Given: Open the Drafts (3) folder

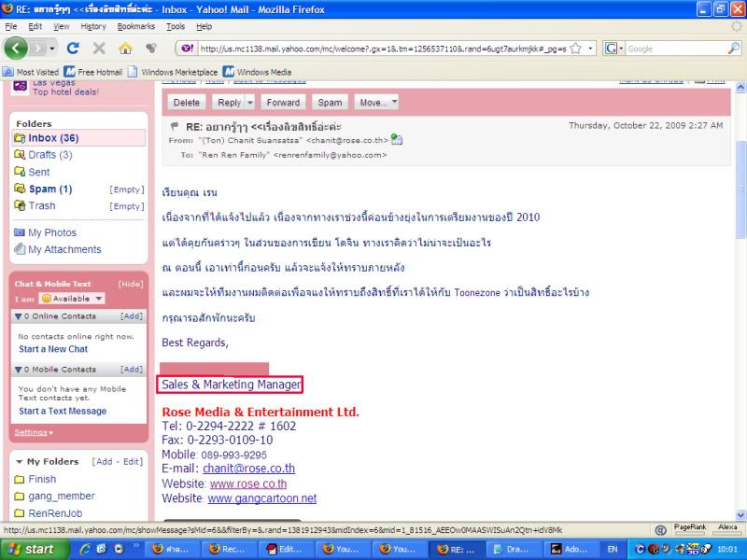Looking at the screenshot, I should click(50, 155).
